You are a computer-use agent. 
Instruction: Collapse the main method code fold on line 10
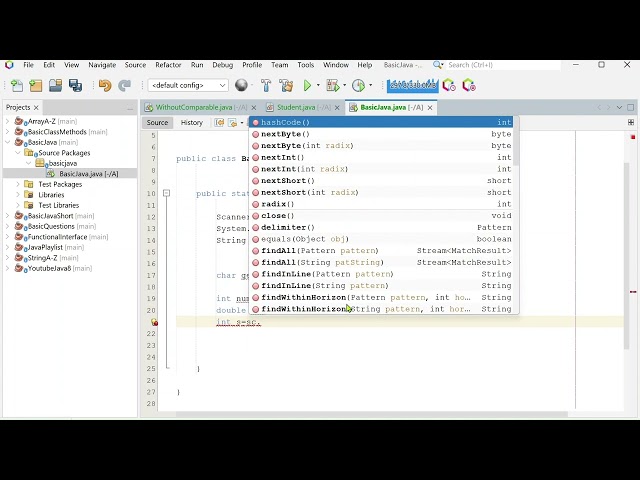coord(166,193)
